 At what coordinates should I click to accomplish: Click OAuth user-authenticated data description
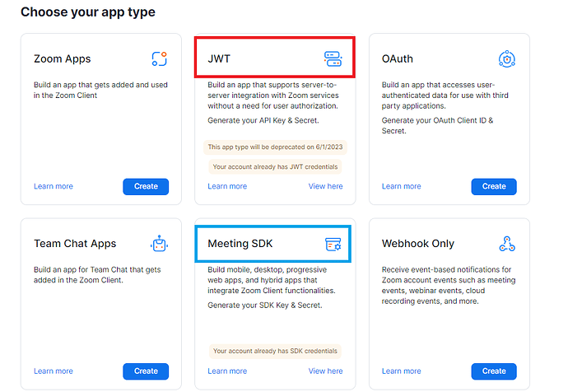[445, 96]
